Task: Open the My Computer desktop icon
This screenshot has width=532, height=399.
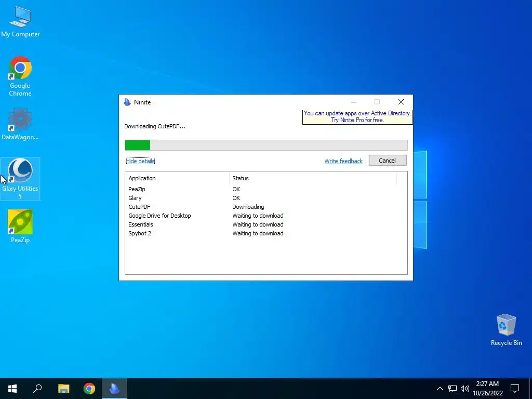Action: point(20,21)
